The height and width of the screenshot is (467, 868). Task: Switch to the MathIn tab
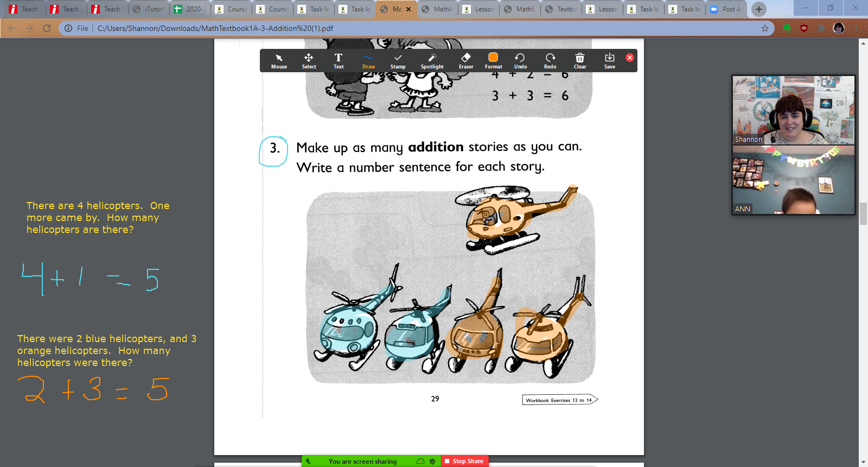tap(438, 9)
